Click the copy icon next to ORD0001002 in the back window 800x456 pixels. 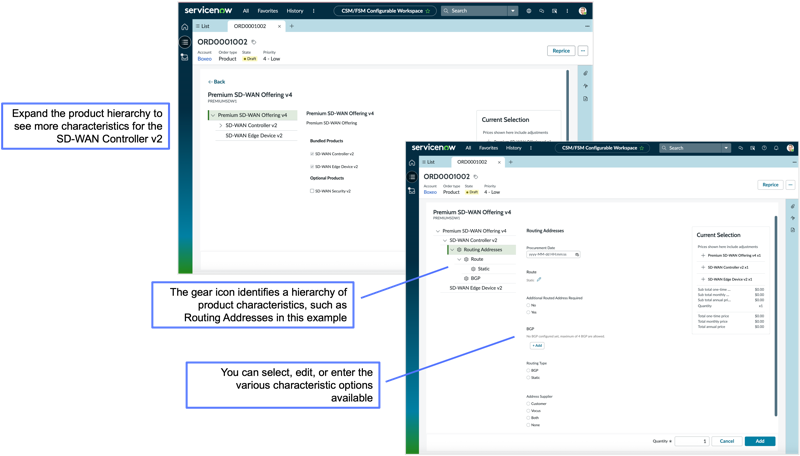point(254,42)
